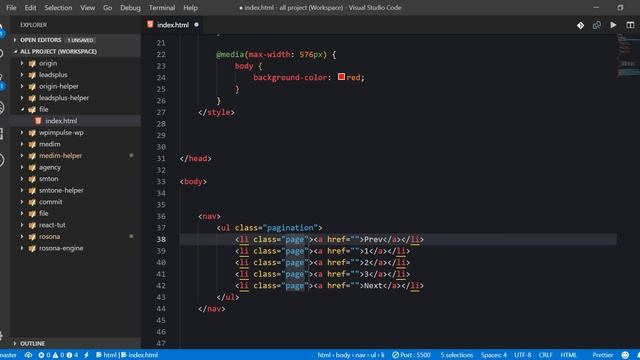The height and width of the screenshot is (360, 640).
Task: Click the open changes icon in editor toolbar
Action: [x=597, y=25]
